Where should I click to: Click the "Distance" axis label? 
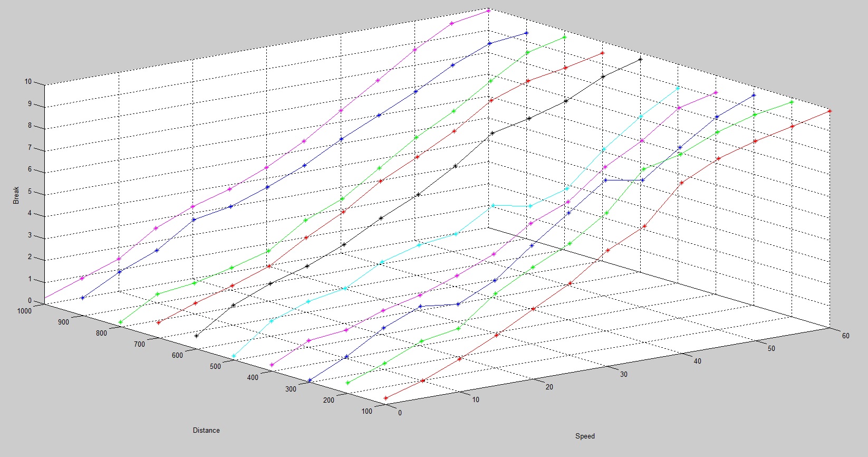[206, 431]
